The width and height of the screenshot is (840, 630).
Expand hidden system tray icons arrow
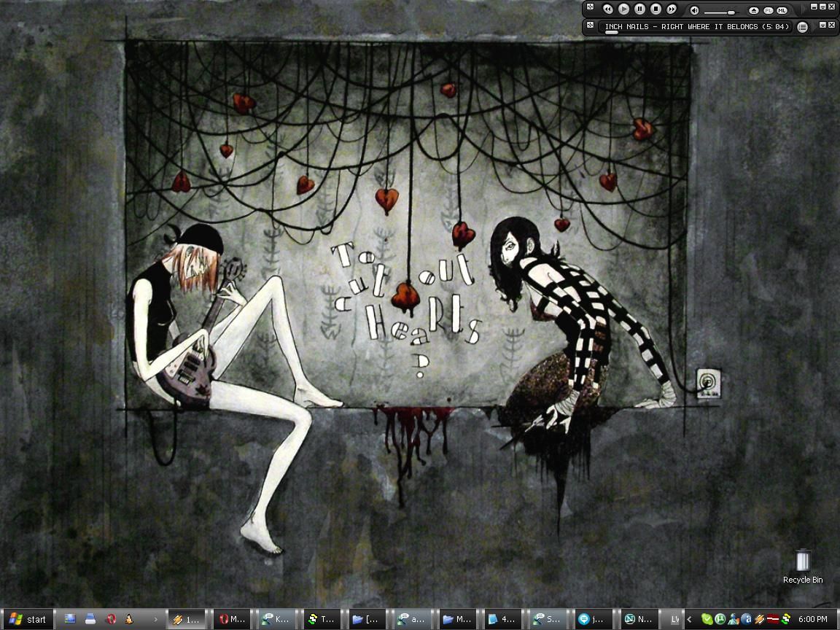pos(690,619)
